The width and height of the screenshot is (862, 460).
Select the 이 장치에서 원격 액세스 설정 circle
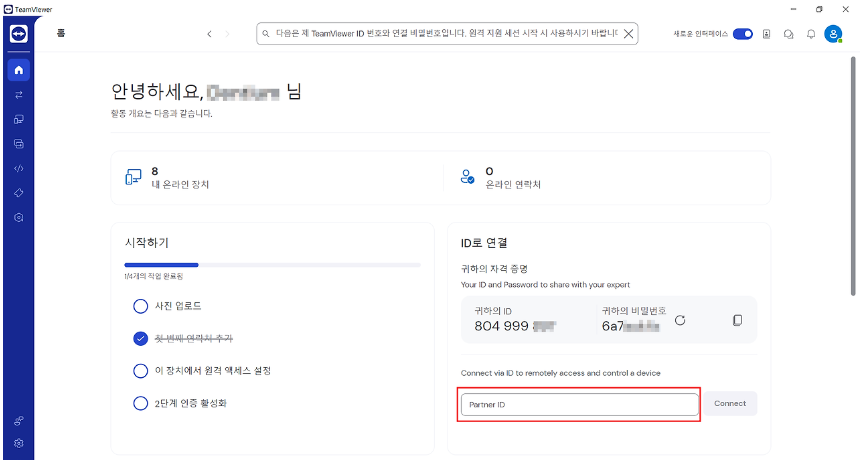click(141, 371)
